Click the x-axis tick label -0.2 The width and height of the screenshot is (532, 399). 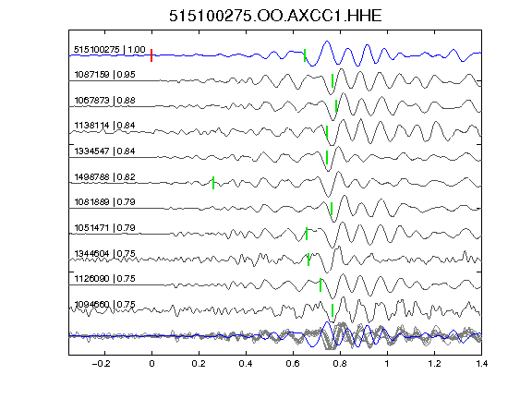[101, 364]
